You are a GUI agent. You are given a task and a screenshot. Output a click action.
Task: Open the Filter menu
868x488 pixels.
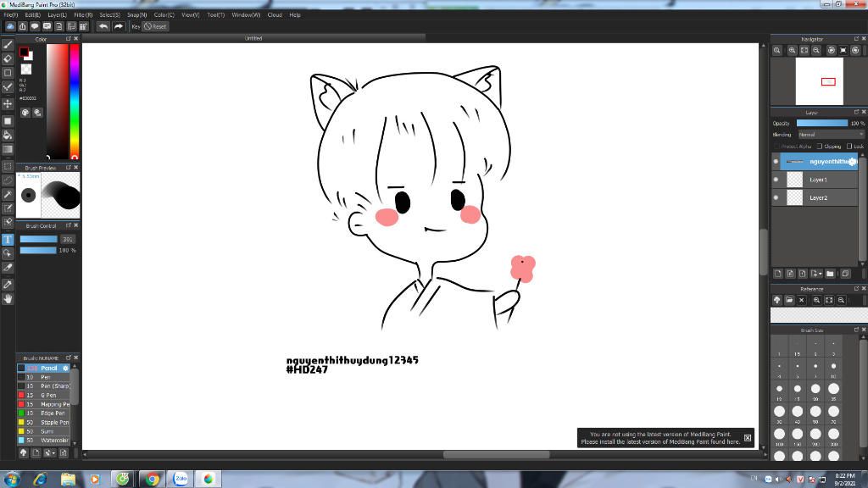pos(84,15)
